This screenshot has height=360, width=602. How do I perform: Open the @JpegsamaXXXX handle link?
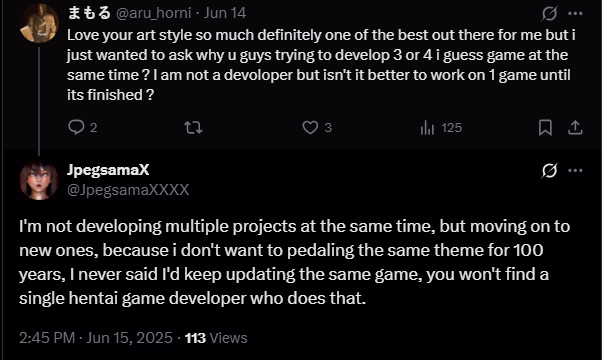coord(128,190)
